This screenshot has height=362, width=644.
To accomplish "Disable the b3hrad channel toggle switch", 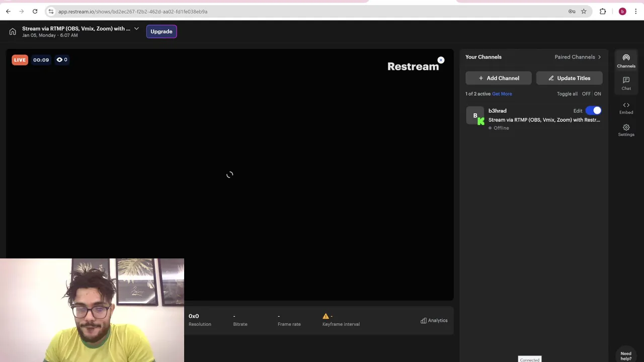I will click(x=594, y=111).
